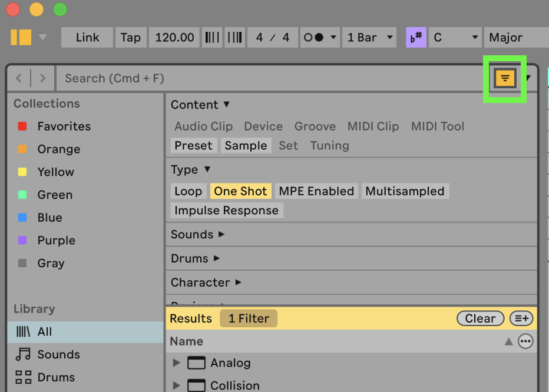Viewport: 549px width, 392px height.
Task: Clear the active filters
Action: click(x=480, y=318)
